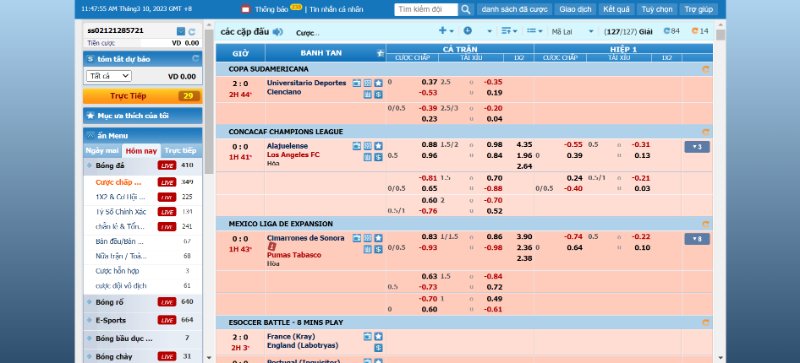800x363 pixels.
Task: Open the Trợ giúp menu
Action: (698, 9)
